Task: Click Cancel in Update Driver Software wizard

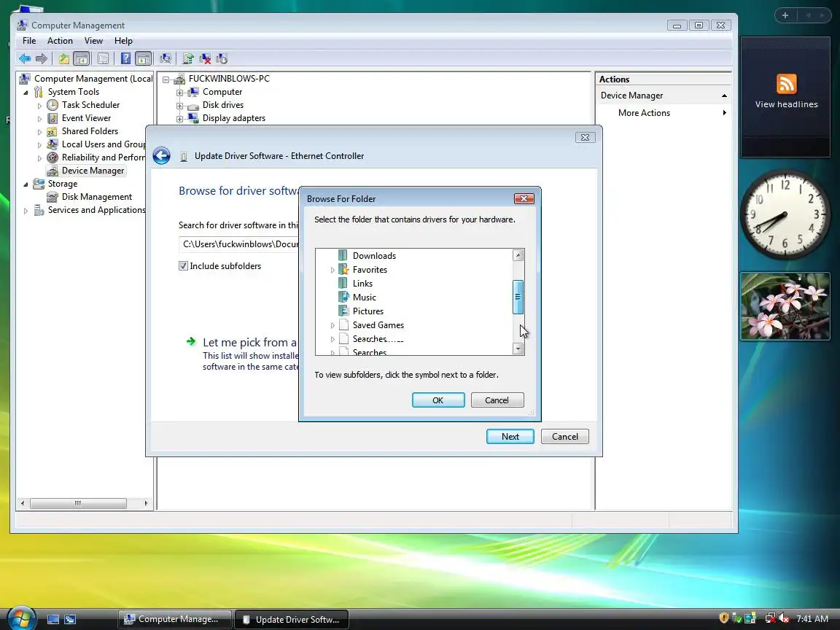Action: tap(564, 437)
